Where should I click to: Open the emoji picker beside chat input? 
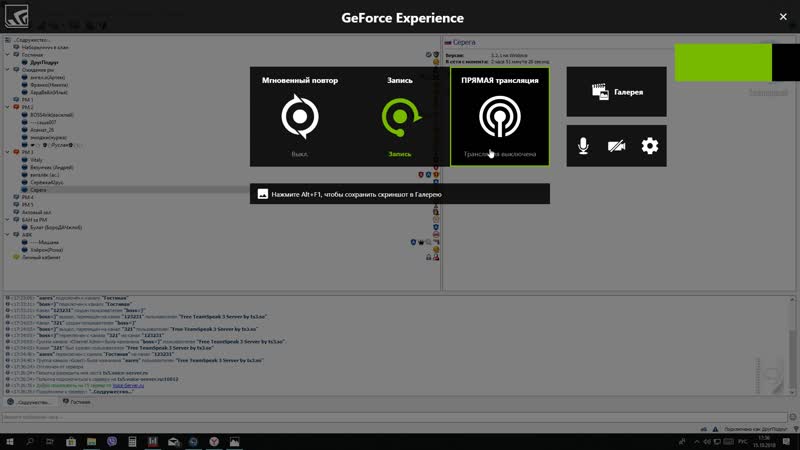(793, 417)
